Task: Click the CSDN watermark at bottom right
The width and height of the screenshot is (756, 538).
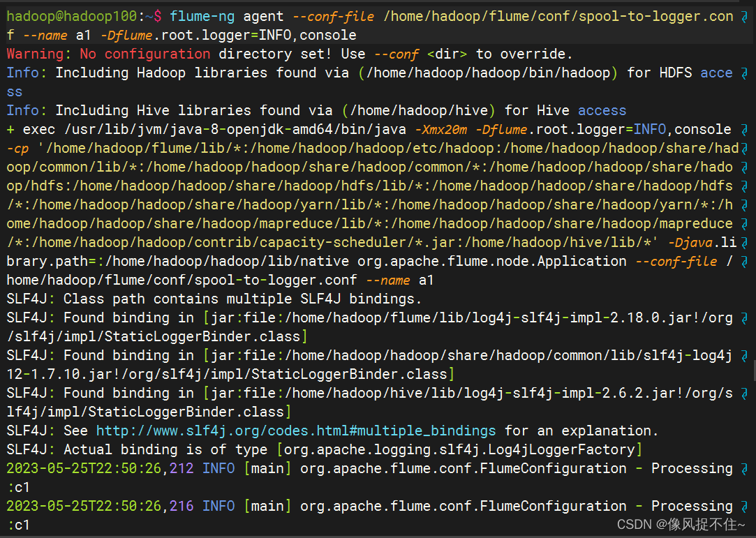Action: (681, 524)
